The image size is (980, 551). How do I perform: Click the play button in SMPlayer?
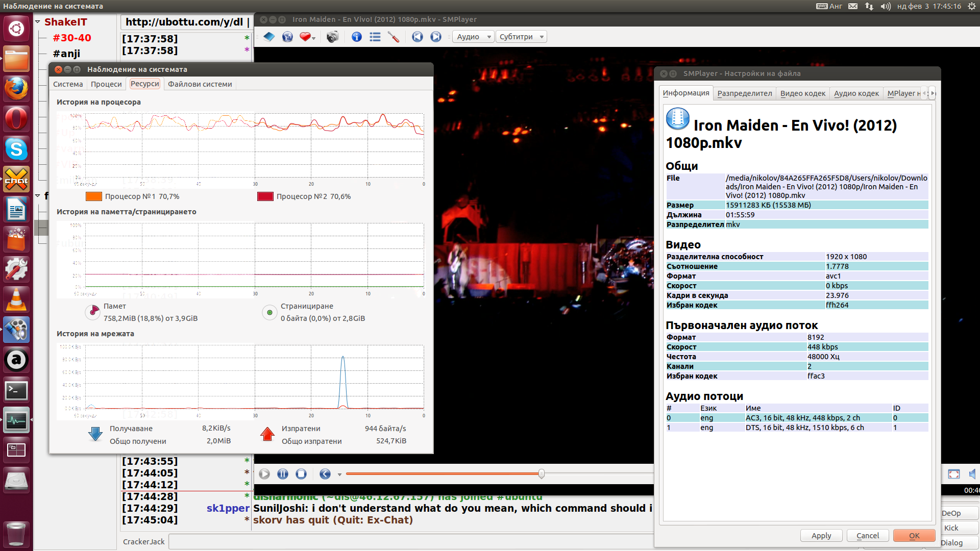(264, 474)
